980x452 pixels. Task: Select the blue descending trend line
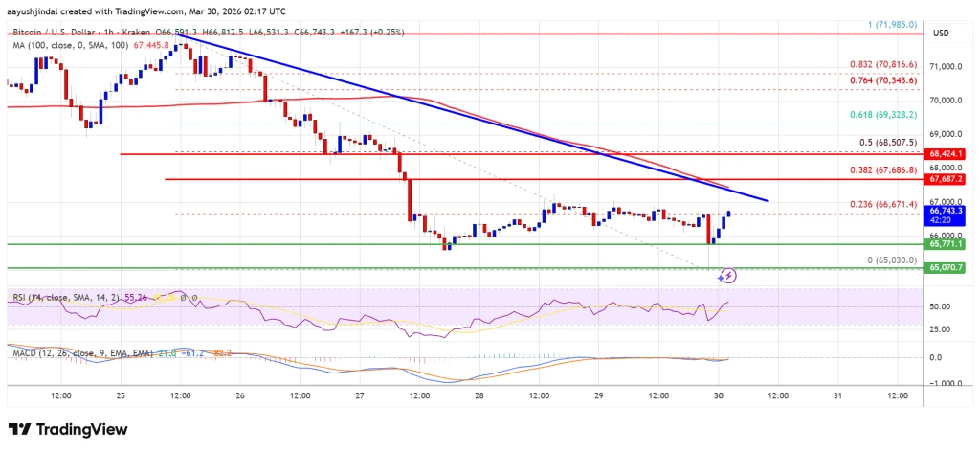pos(475,118)
